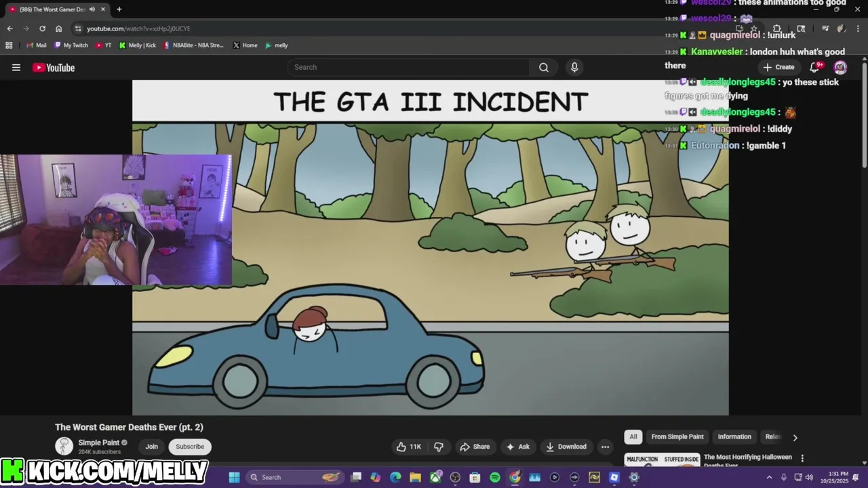This screenshot has height=488, width=868.
Task: Go back with the browser back arrow
Action: tap(9, 28)
